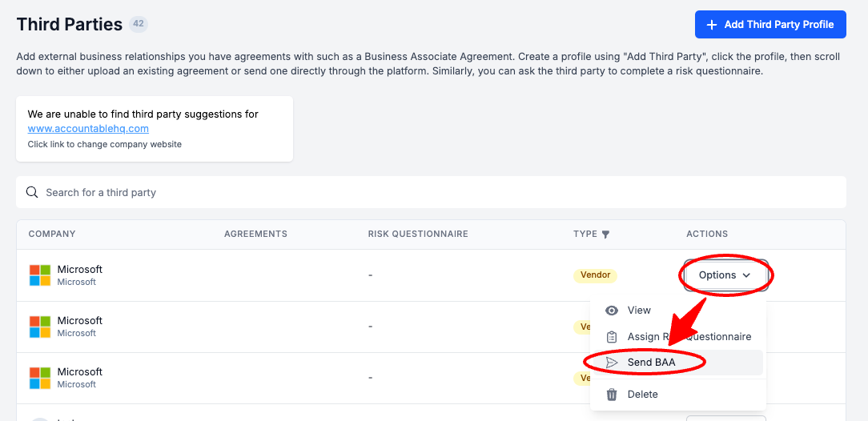Choose Send BAA from the menu
This screenshot has width=868, height=421.
pos(678,363)
